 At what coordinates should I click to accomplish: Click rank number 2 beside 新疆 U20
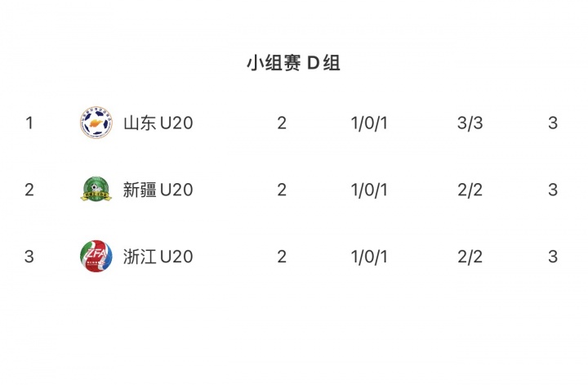(x=29, y=190)
